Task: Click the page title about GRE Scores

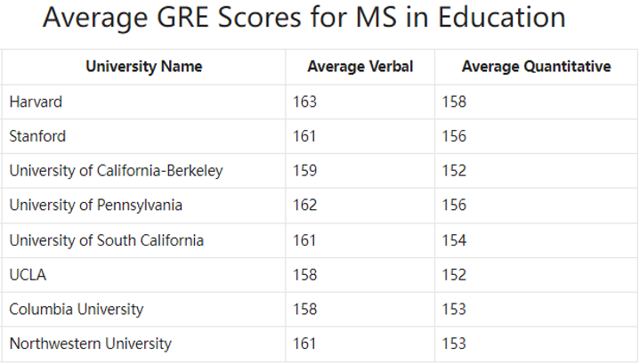Action: pos(304,18)
